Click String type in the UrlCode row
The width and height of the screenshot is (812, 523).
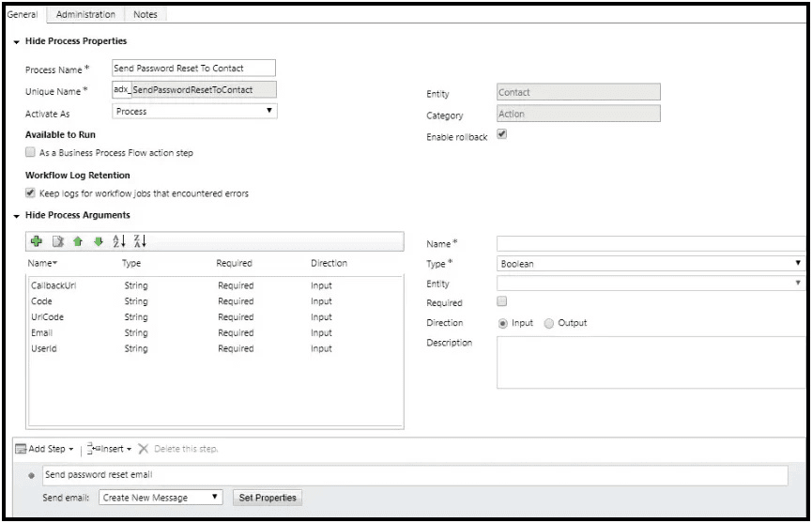click(136, 317)
